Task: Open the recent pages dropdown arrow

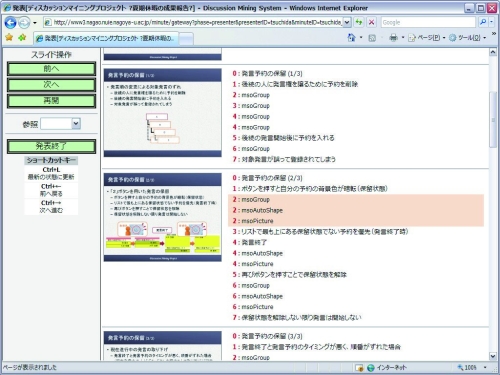Action: click(x=35, y=23)
